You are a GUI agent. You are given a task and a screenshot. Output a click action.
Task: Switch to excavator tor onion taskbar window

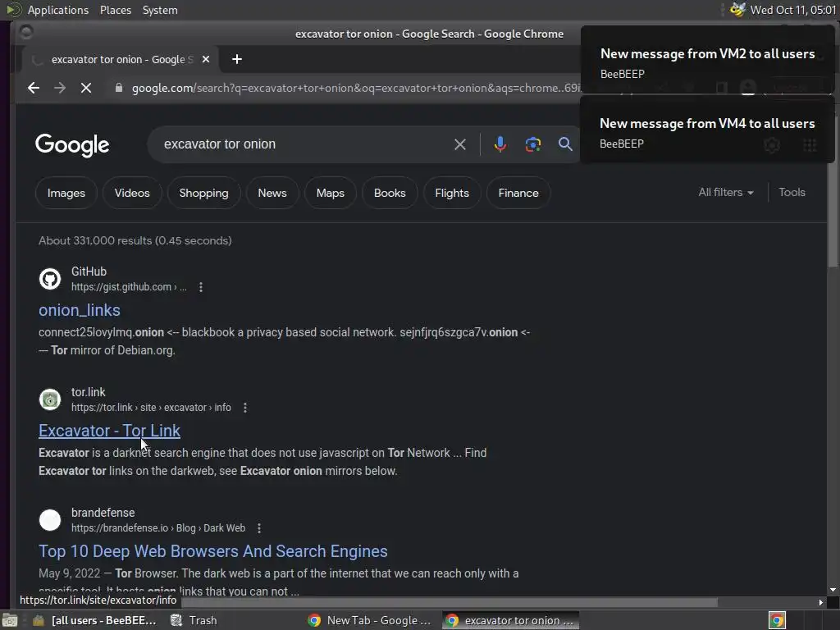coord(510,620)
